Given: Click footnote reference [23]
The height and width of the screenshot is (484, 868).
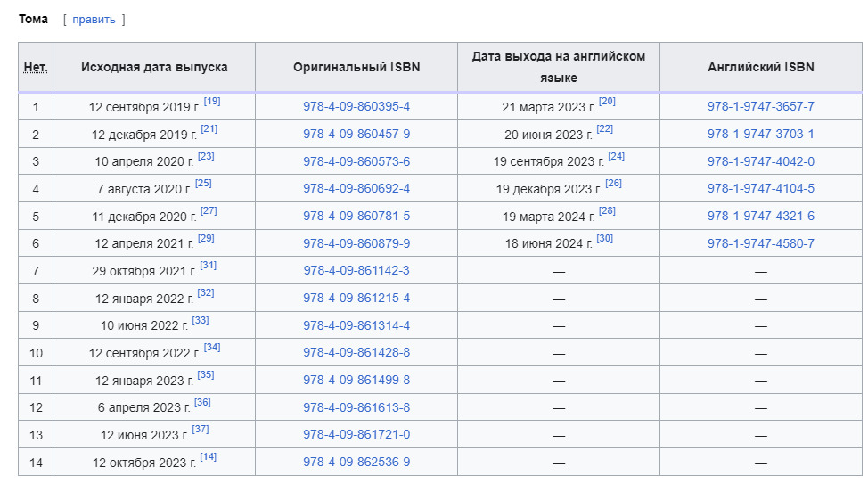Looking at the screenshot, I should point(206,156).
